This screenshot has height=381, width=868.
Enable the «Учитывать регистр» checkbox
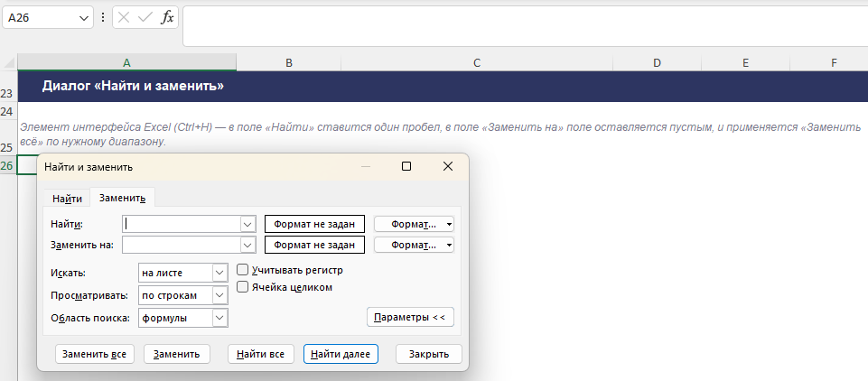click(242, 270)
